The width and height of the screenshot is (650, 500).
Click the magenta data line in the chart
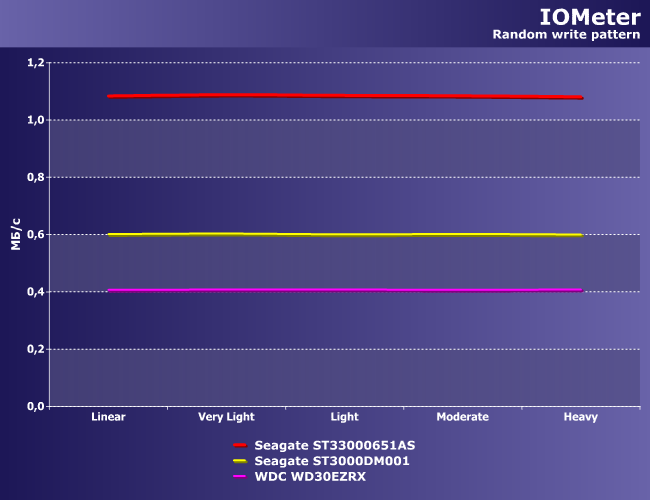coord(345,290)
